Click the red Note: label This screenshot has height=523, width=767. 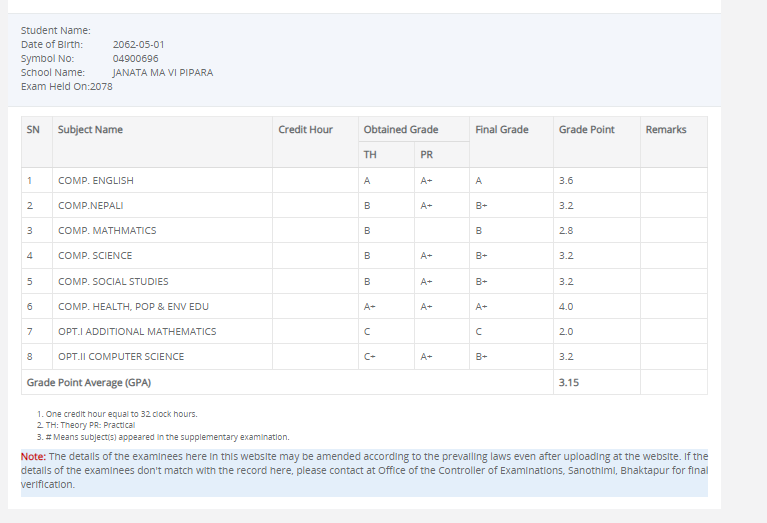(33, 456)
